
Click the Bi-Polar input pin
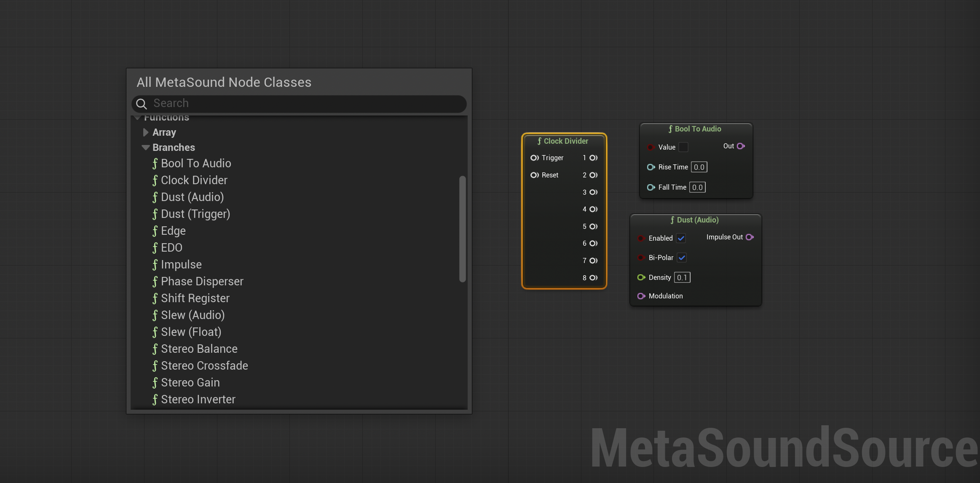tap(641, 258)
